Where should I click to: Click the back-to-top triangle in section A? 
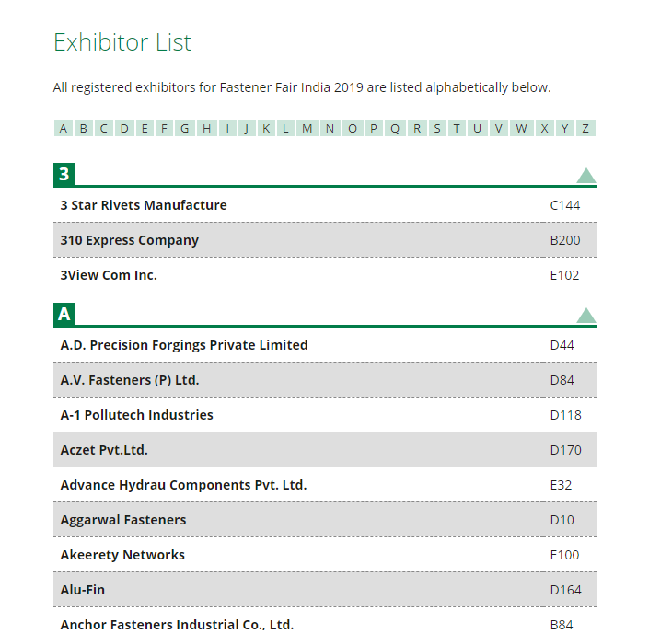point(585,316)
